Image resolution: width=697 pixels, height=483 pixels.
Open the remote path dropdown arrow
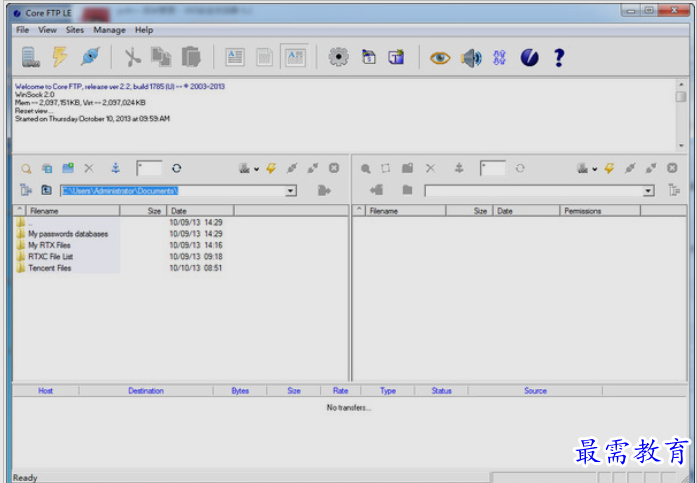coord(649,191)
